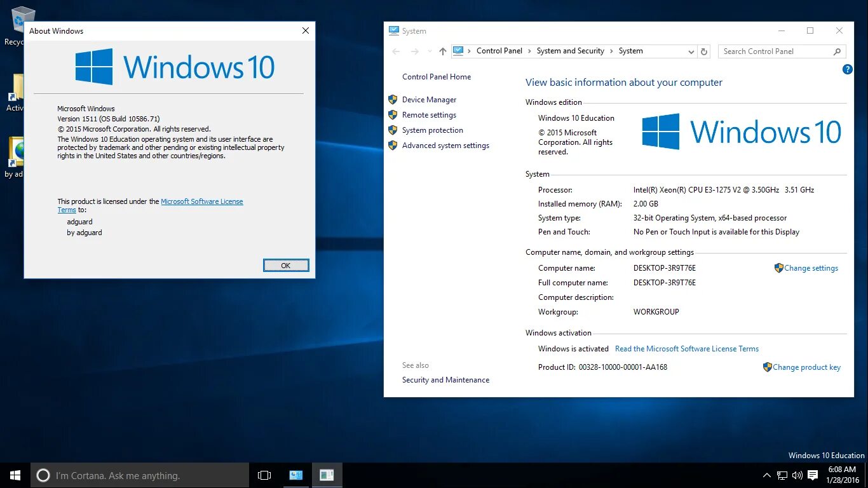
Task: Close the About Windows dialog
Action: pyautogui.click(x=306, y=30)
